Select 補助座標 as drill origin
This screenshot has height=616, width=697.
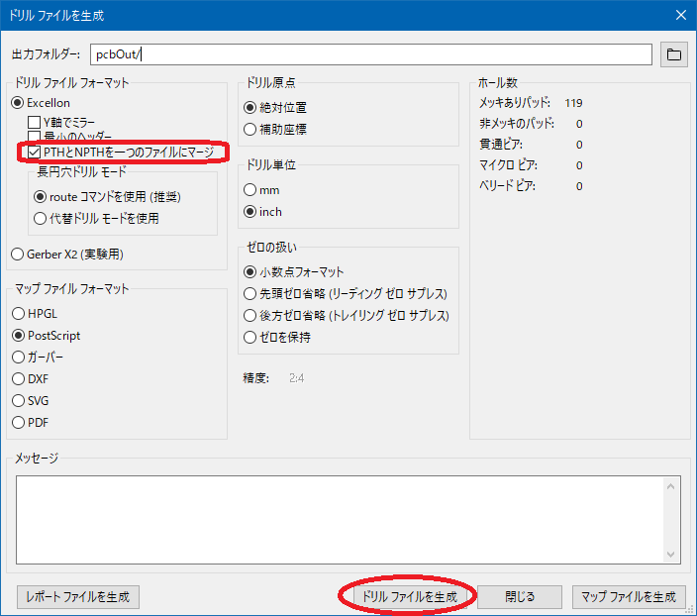[x=250, y=129]
